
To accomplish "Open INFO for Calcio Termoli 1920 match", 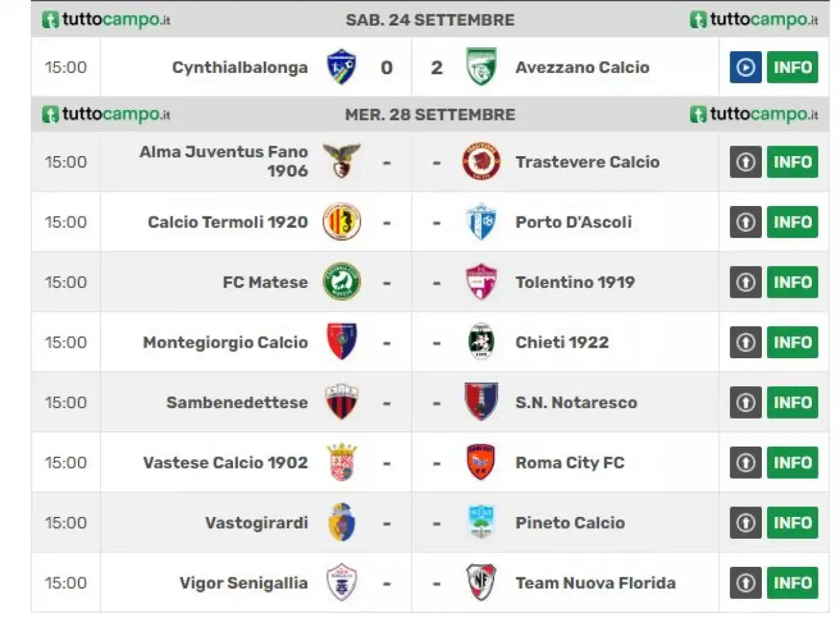I will click(793, 222).
